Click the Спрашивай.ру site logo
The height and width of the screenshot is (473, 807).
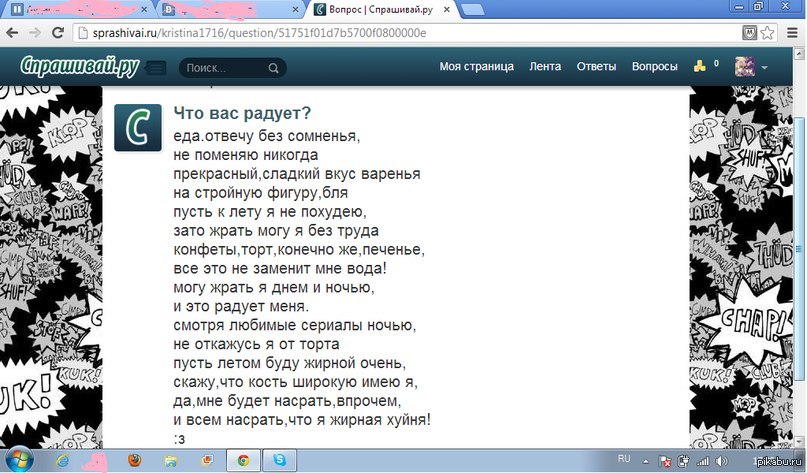[80, 67]
